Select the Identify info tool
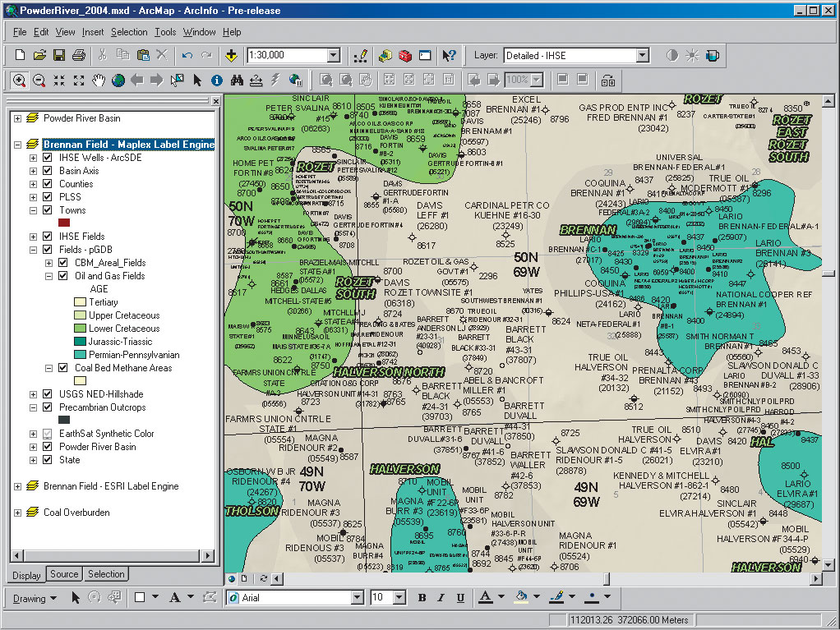This screenshot has height=630, width=840. [217, 80]
